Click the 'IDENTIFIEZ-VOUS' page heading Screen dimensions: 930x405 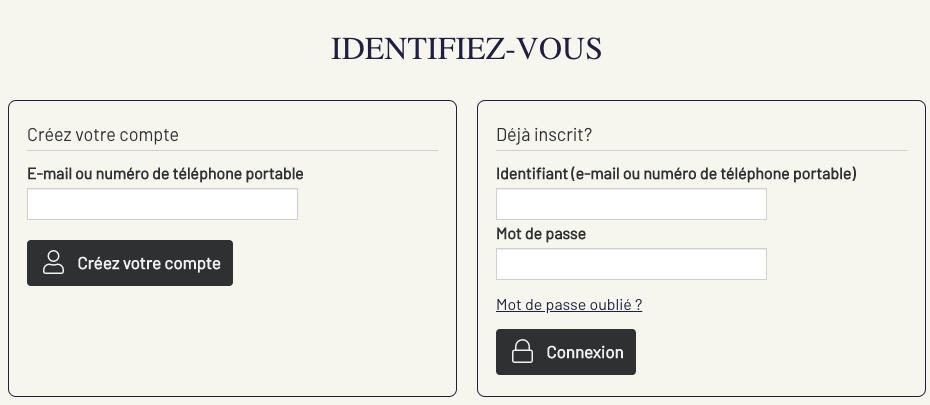[466, 48]
